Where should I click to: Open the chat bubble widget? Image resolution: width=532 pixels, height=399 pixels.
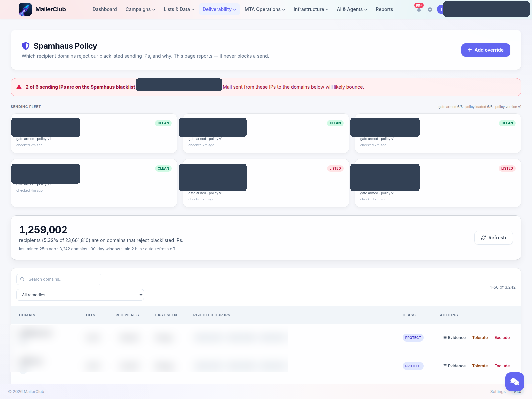coord(515,382)
